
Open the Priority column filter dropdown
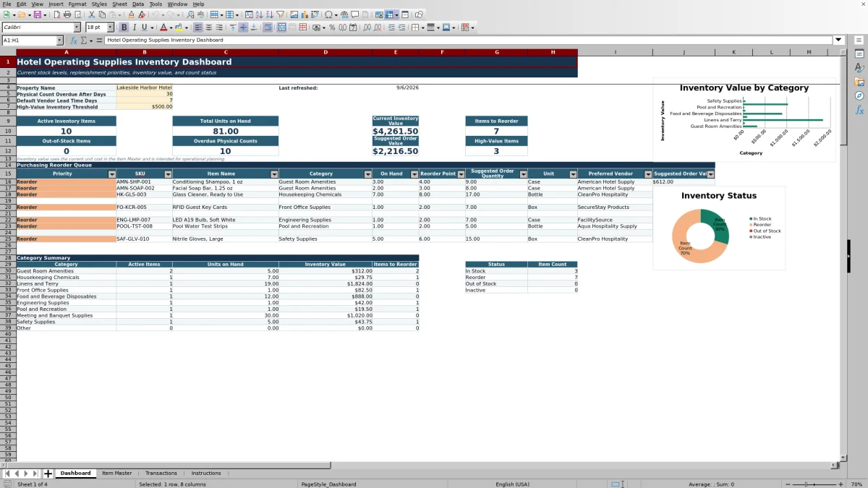tap(111, 174)
